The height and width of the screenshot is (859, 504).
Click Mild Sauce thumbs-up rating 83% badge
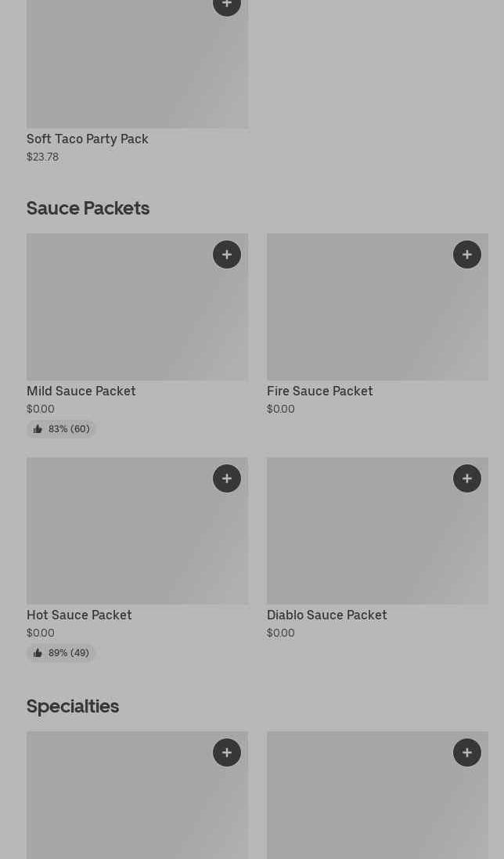click(x=61, y=429)
